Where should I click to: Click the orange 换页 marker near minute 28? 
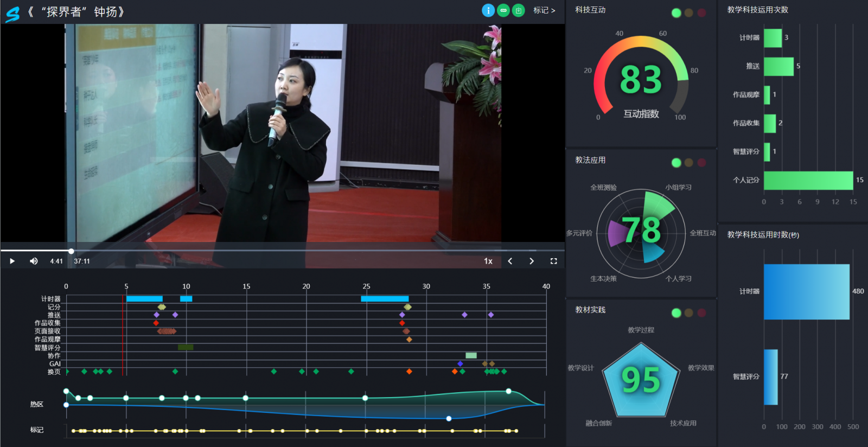pos(409,372)
